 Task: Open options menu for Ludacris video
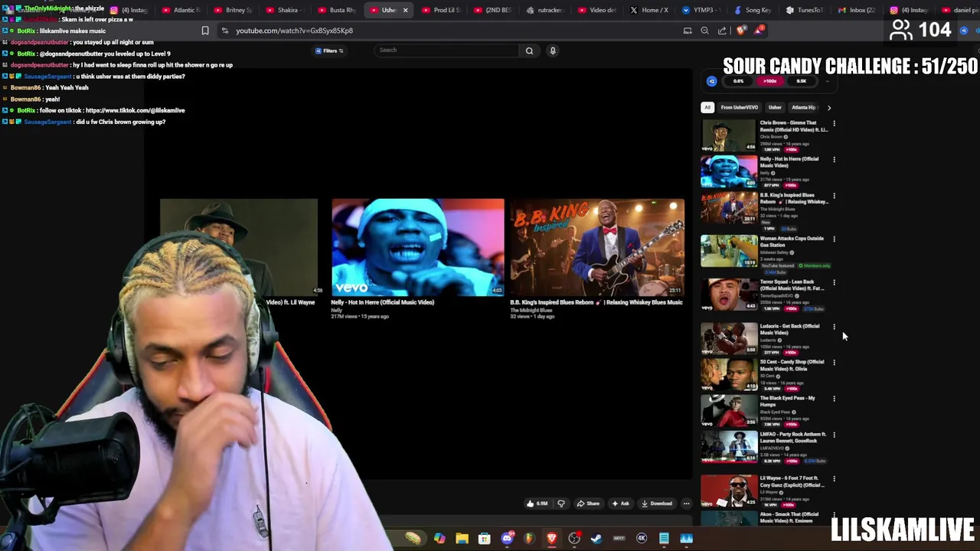(834, 327)
